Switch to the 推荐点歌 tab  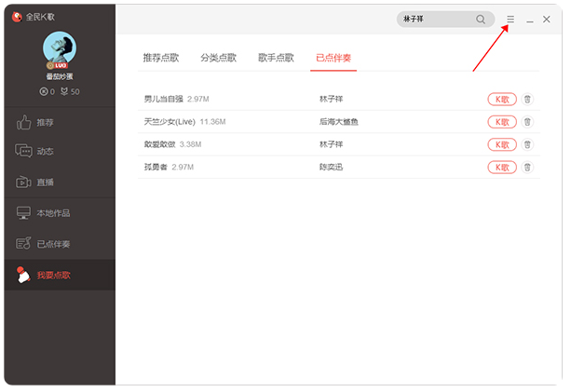161,58
